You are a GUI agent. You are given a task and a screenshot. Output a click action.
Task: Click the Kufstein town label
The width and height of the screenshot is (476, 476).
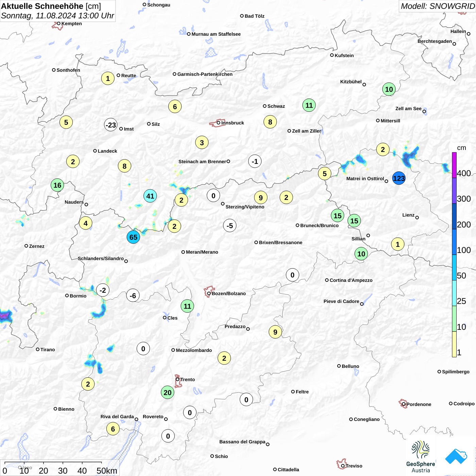point(344,55)
